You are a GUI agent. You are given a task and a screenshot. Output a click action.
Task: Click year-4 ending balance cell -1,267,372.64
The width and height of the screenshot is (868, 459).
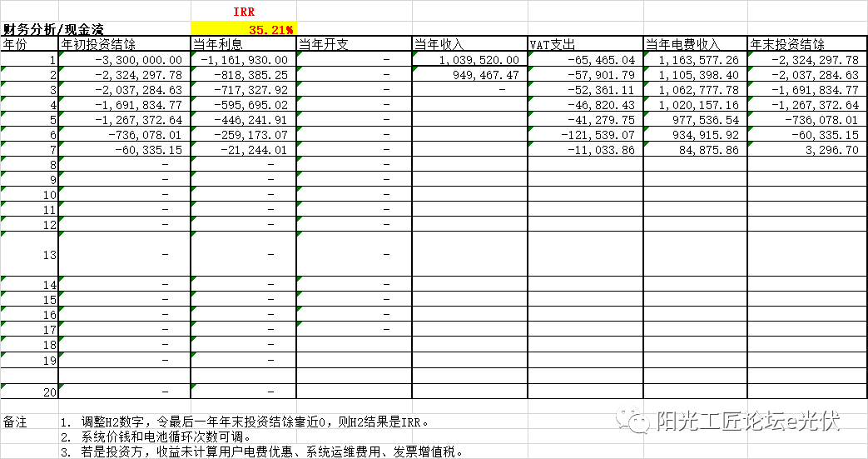(x=807, y=105)
